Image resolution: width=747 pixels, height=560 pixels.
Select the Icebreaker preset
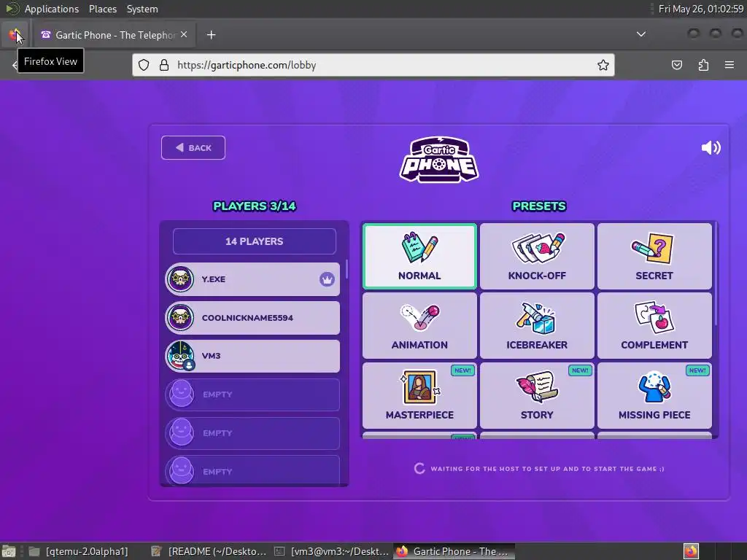(537, 326)
